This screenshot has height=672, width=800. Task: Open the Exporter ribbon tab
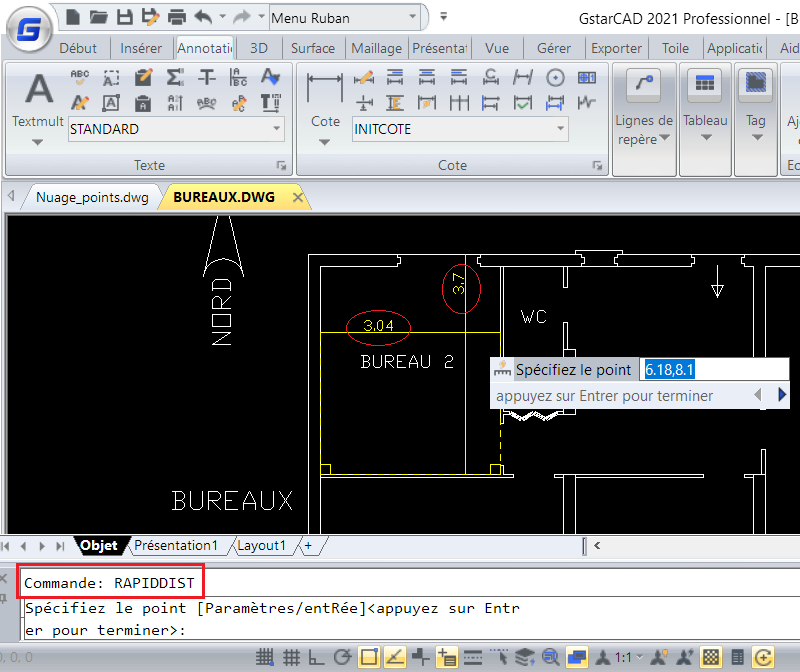[x=616, y=48]
